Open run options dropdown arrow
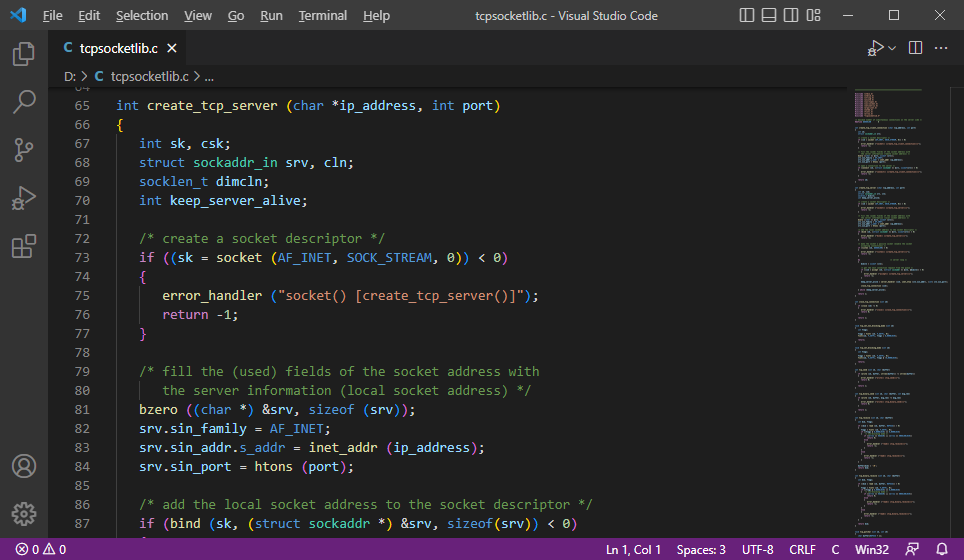 pyautogui.click(x=892, y=48)
